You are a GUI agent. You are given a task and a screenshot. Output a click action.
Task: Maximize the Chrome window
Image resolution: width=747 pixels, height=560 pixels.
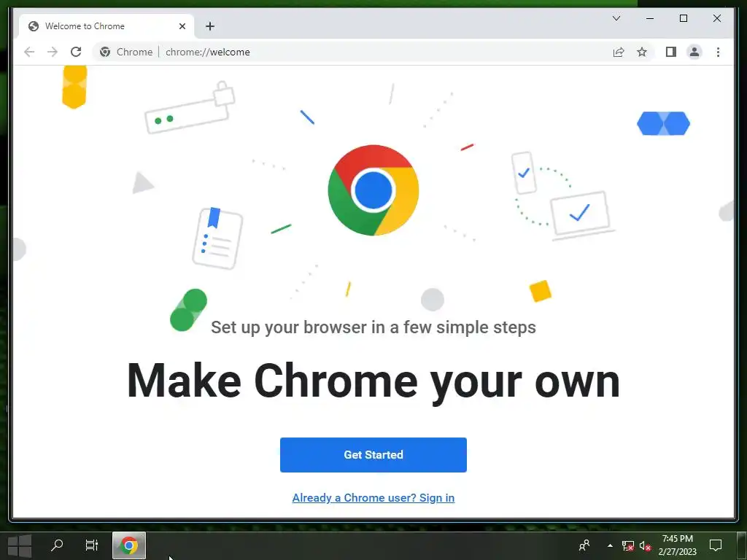683,18
